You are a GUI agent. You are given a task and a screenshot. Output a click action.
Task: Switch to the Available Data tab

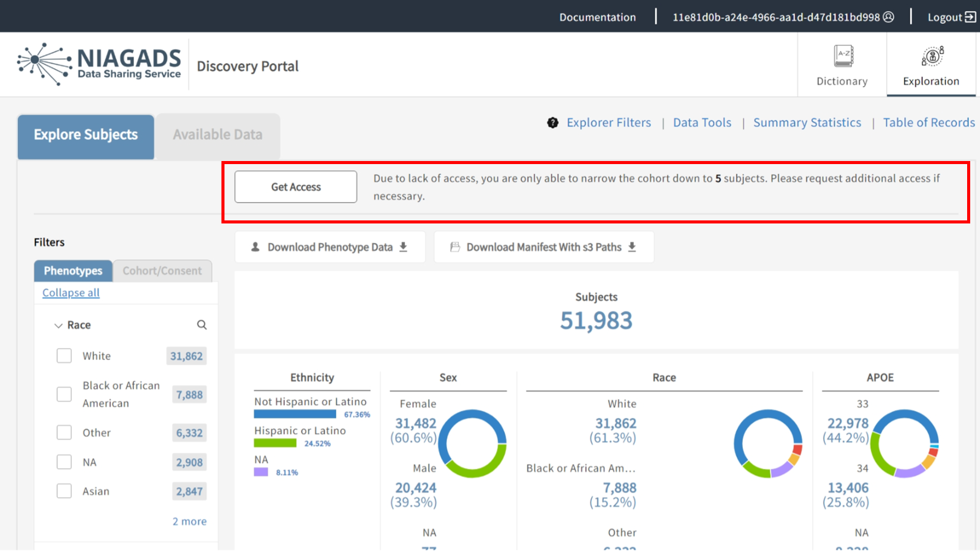click(x=217, y=135)
